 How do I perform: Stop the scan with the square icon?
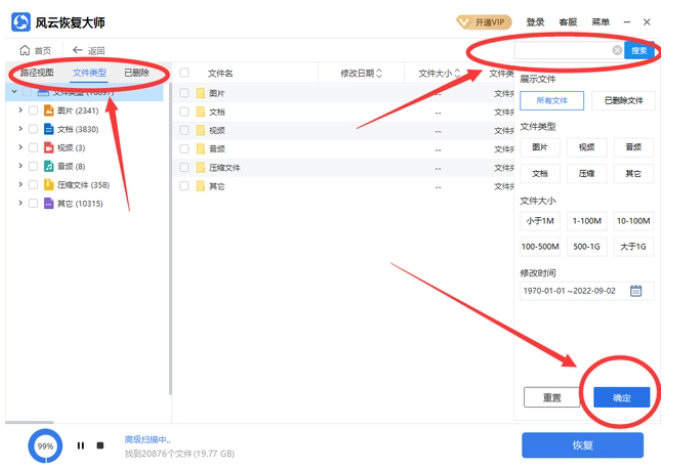[100, 445]
